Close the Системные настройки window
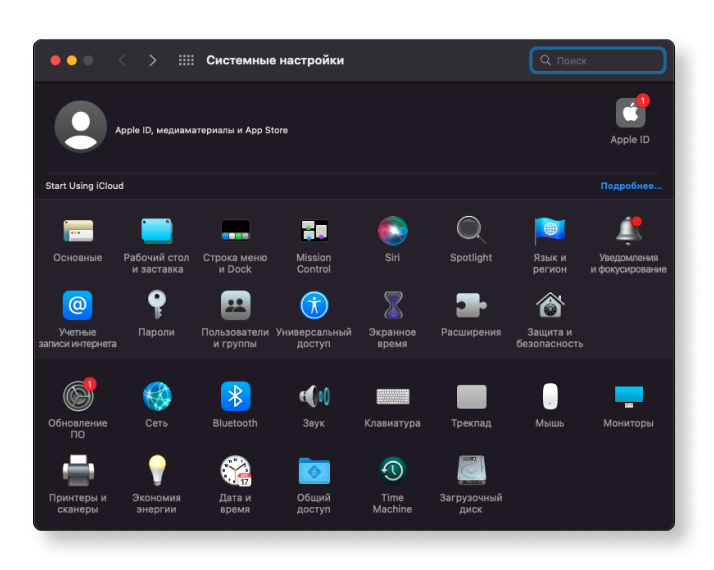Screen dimensions: 714x570 (56, 60)
